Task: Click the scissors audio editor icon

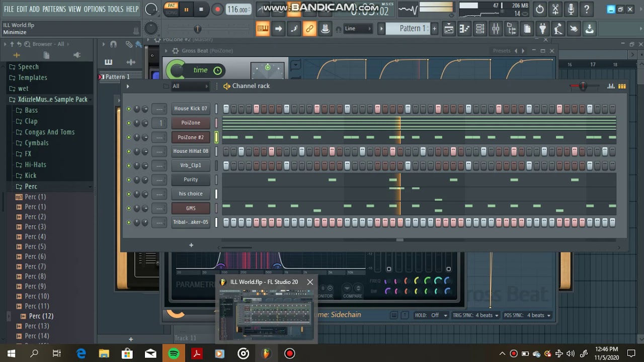Action: click(555, 9)
